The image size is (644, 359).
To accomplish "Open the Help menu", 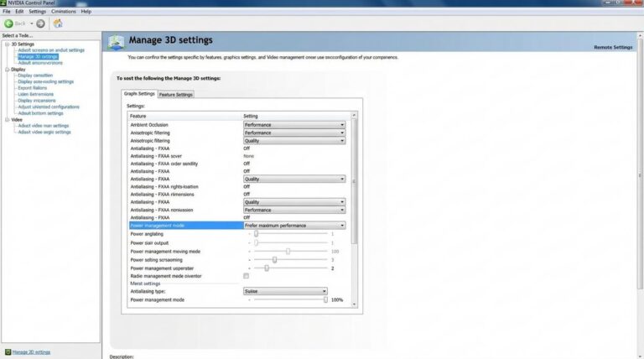I will pyautogui.click(x=86, y=12).
